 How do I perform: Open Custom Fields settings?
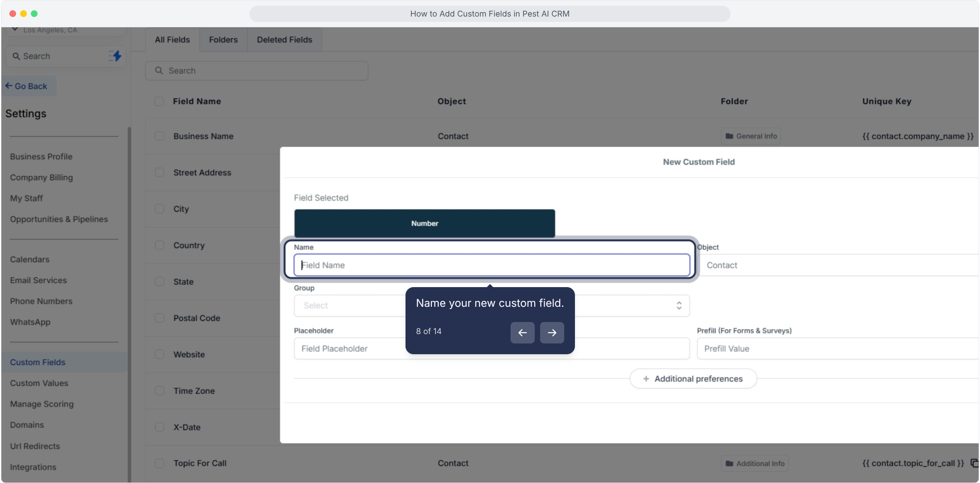(x=65, y=362)
